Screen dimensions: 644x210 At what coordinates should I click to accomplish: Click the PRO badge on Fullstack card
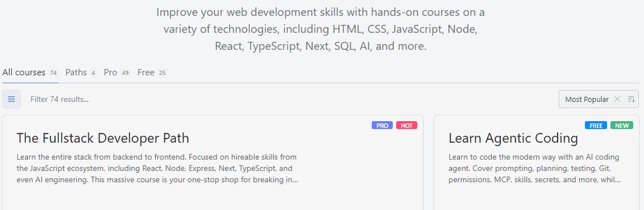point(382,125)
